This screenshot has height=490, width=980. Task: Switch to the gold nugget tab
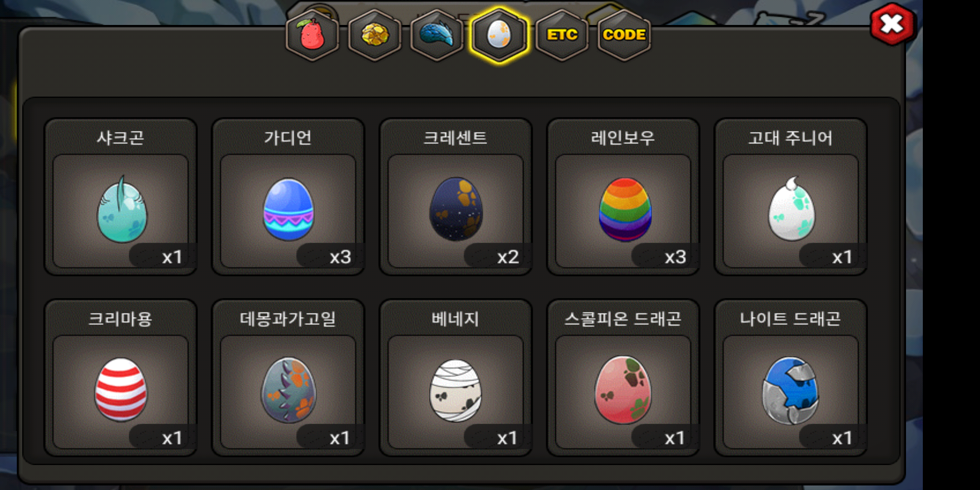point(375,34)
